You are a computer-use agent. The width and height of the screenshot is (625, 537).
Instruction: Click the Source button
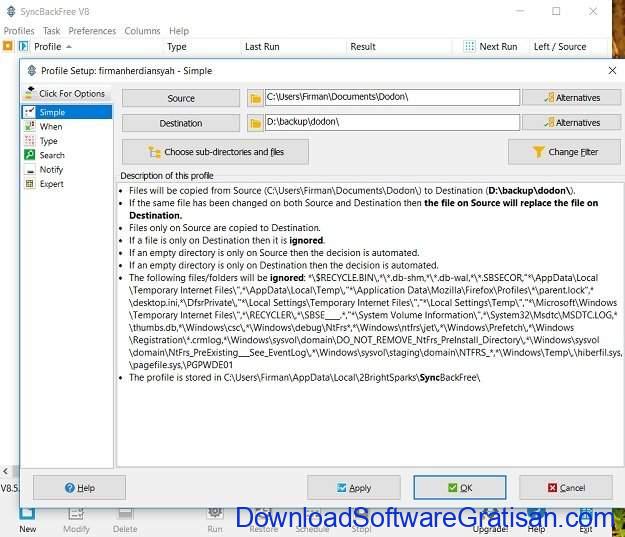click(x=181, y=98)
